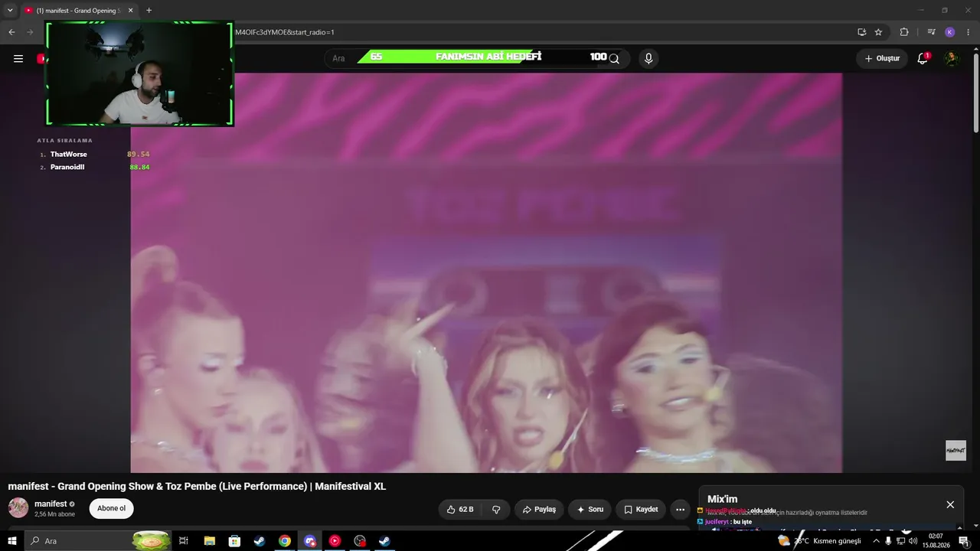Viewport: 980px width, 551px height.
Task: Open the YouTube account avatar menu
Action: (951, 59)
